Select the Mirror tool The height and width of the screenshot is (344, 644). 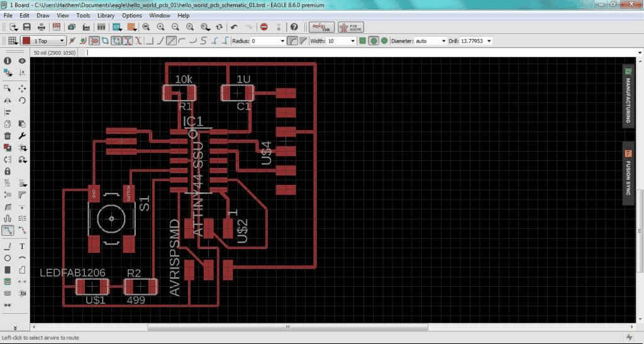click(x=8, y=100)
